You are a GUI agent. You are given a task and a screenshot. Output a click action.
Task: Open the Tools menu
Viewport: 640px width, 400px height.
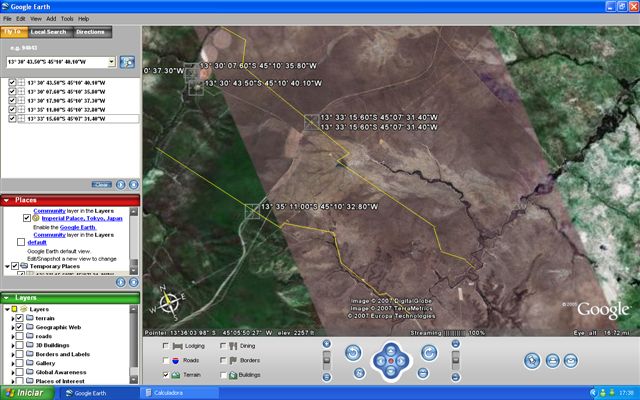[67, 18]
